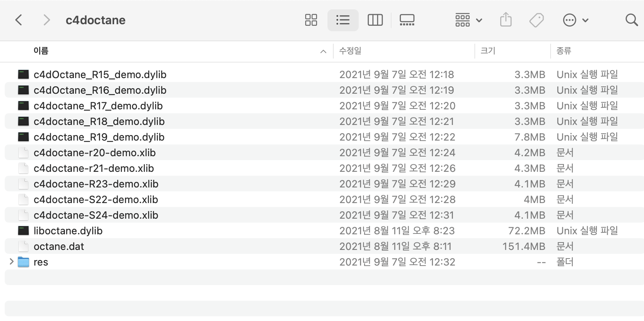This screenshot has width=644, height=321.
Task: Sort by the 크기 column header
Action: point(488,51)
